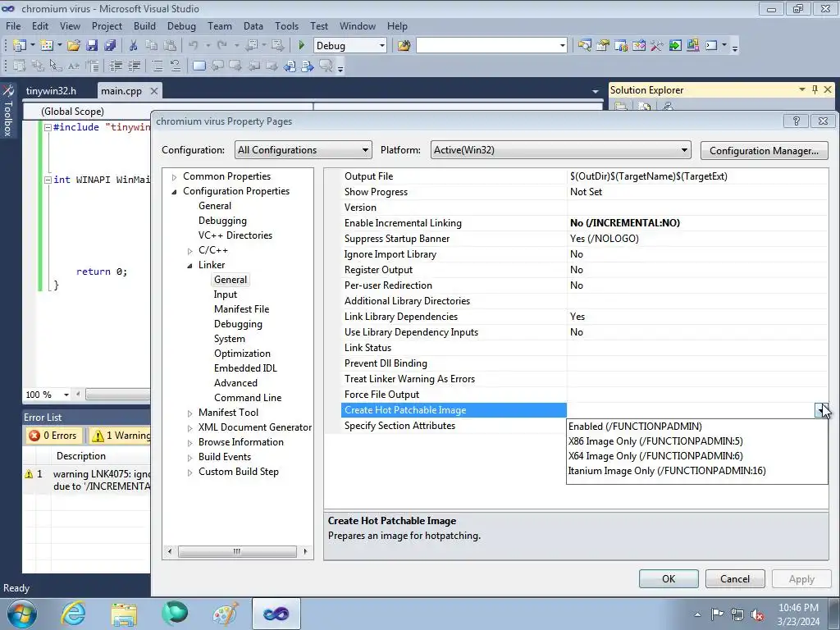Open Paint from the taskbar
This screenshot has height=630, width=840.
[226, 614]
